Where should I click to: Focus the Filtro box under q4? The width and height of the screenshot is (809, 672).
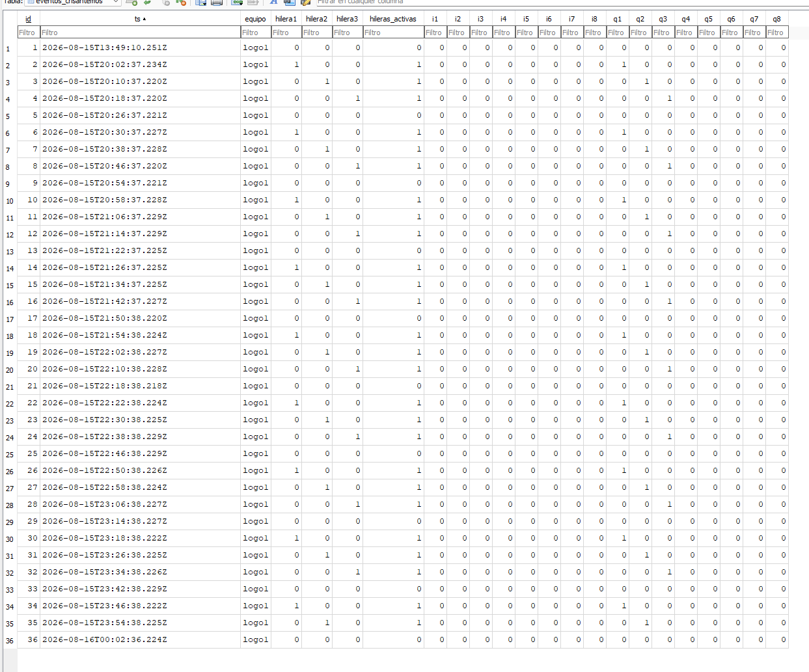click(686, 32)
